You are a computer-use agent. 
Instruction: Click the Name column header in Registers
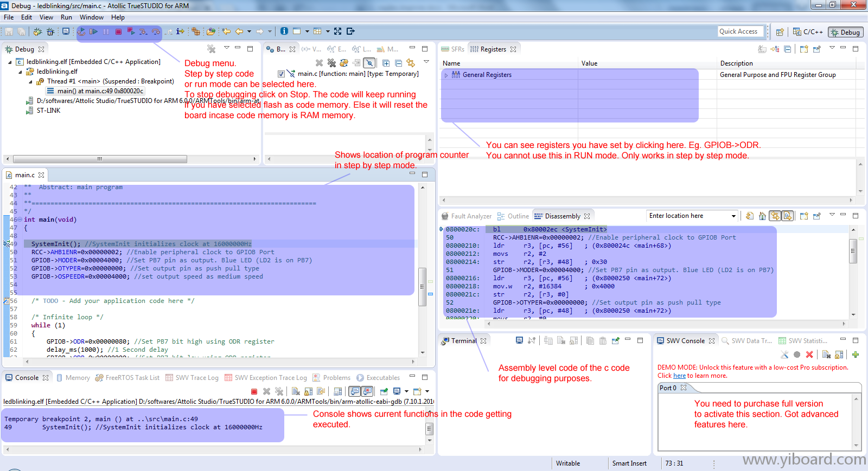coord(509,63)
